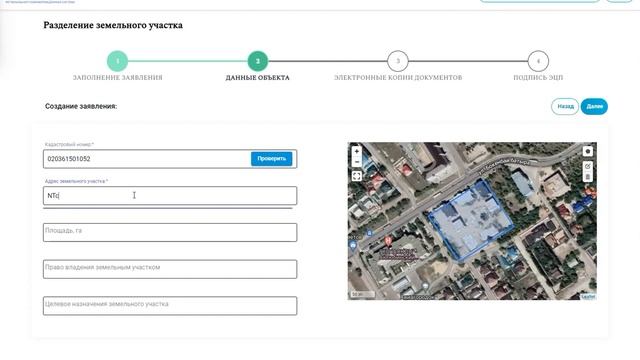
Task: Focus the Адрес земельного участка field
Action: pyautogui.click(x=170, y=196)
